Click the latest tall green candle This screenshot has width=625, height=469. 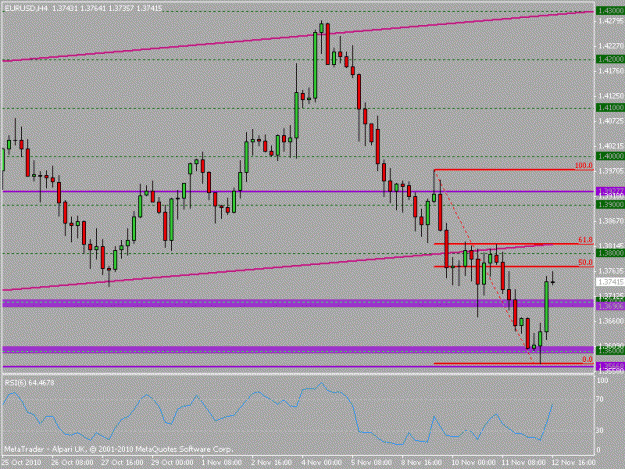546,307
